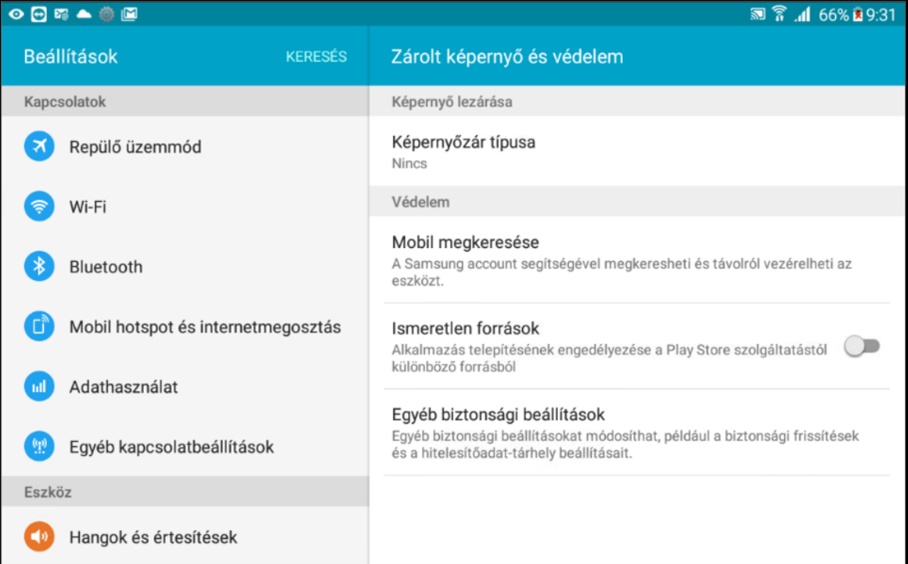The height and width of the screenshot is (564, 908).
Task: Tap the orange speaker icon
Action: (39, 537)
